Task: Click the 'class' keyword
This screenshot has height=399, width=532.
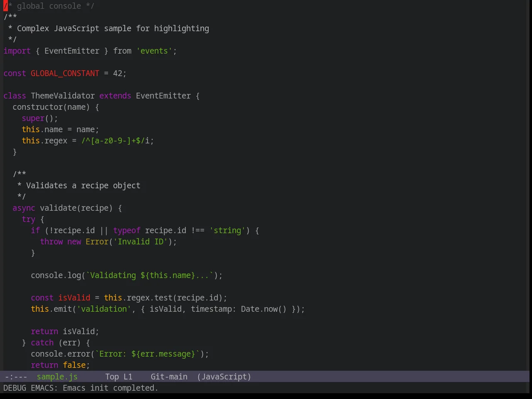Action: click(x=15, y=96)
